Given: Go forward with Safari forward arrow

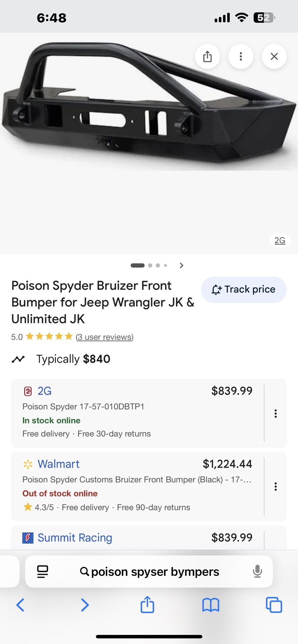Looking at the screenshot, I should pyautogui.click(x=85, y=605).
